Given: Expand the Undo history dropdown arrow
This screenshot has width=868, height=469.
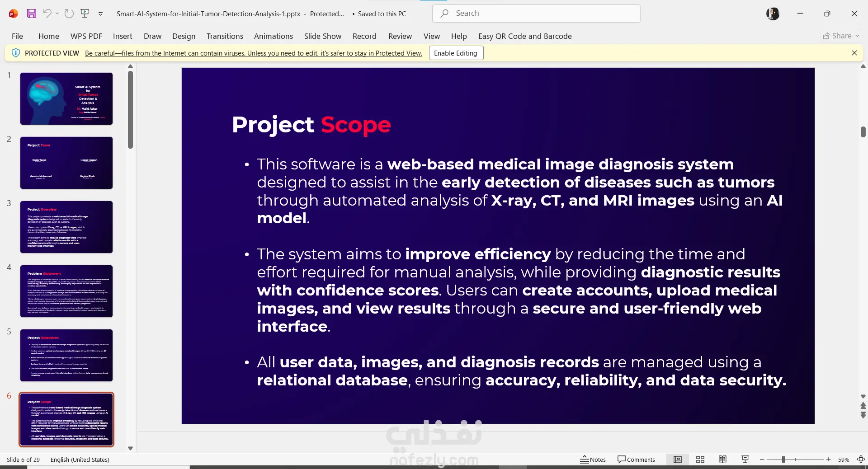Looking at the screenshot, I should click(x=57, y=14).
